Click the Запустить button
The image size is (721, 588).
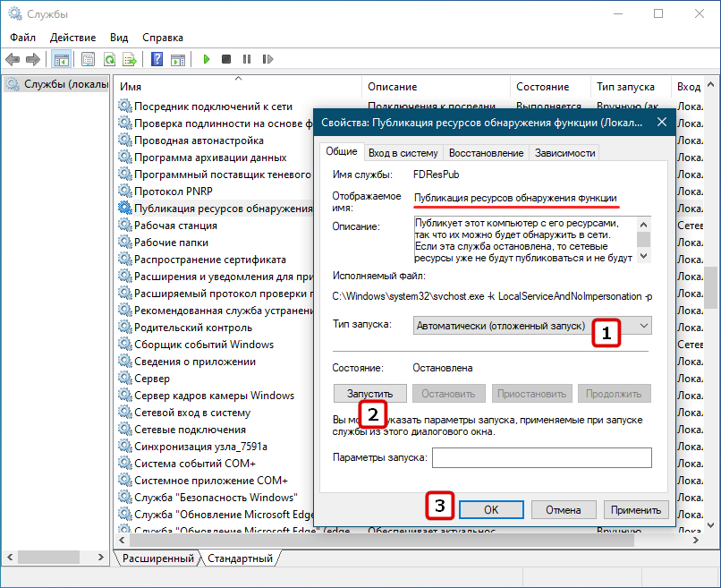point(369,394)
